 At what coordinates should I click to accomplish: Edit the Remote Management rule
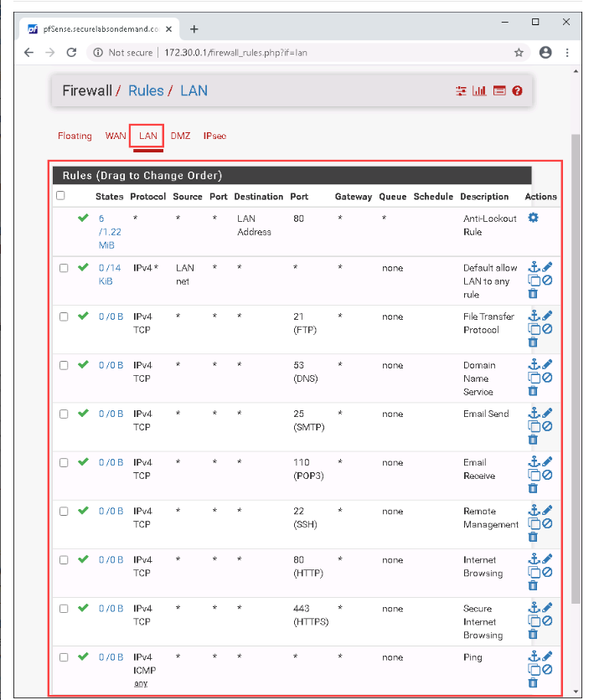pos(547,510)
